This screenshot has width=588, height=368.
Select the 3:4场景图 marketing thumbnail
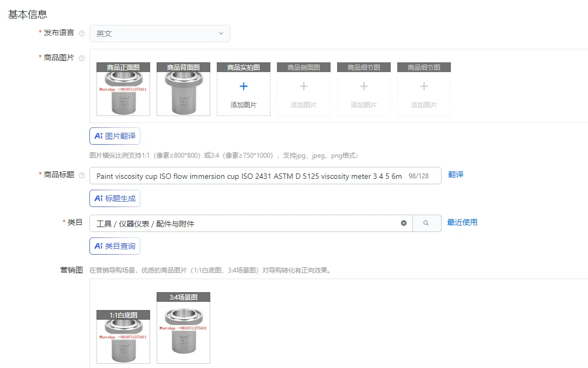183,328
